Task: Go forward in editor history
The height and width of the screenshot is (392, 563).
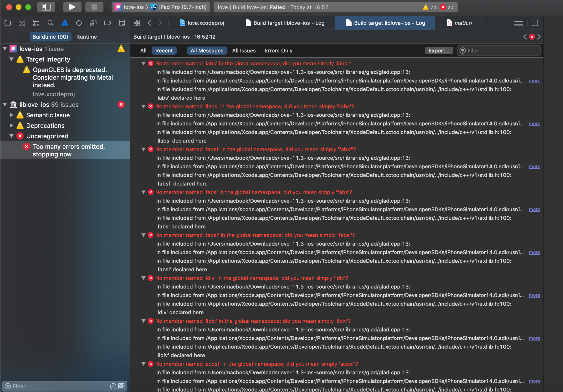Action: tap(160, 23)
